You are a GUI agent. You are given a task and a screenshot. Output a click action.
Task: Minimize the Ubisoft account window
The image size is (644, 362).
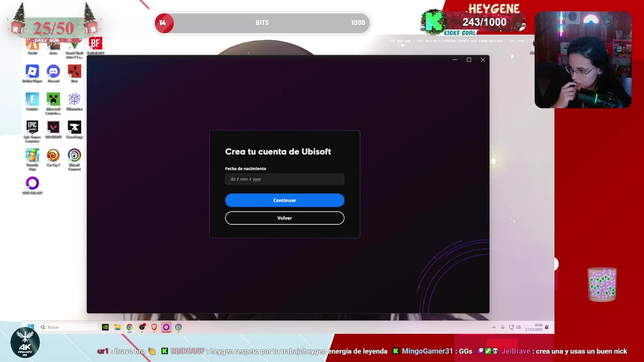(455, 60)
